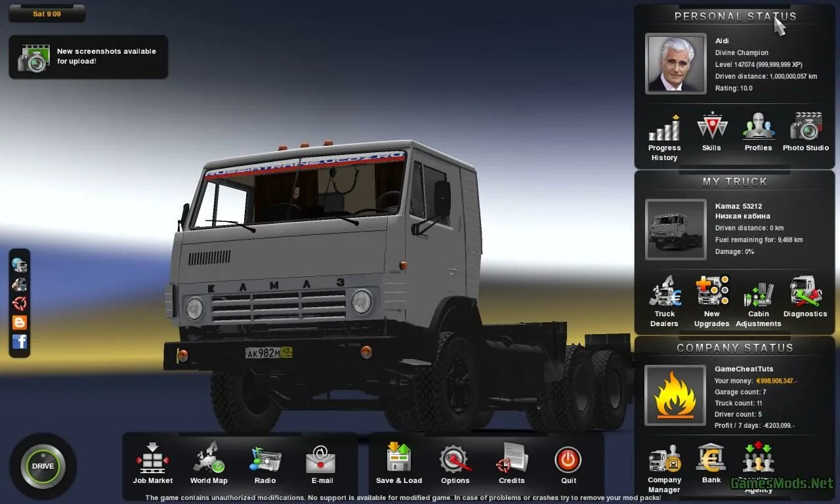View the game Credits
The image size is (840, 504).
[x=511, y=463]
